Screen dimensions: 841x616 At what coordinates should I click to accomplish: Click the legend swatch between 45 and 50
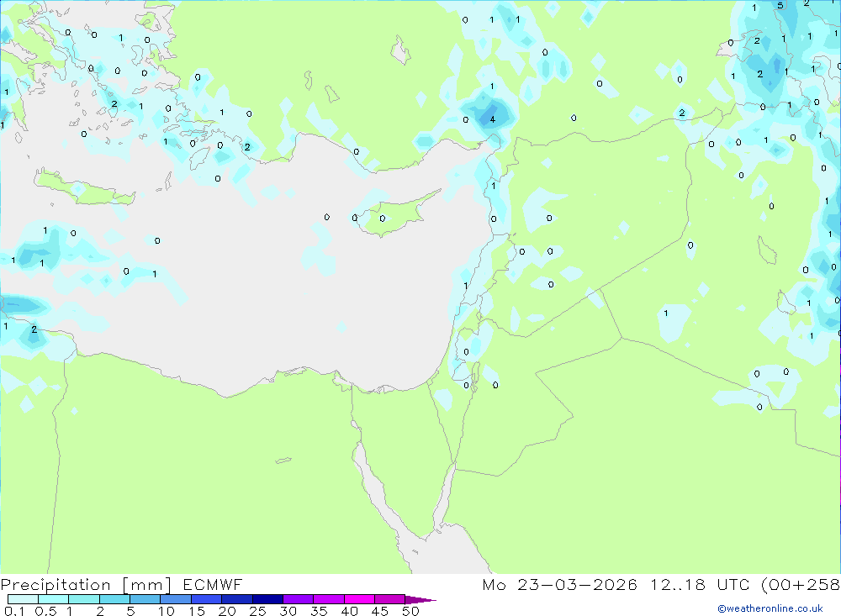click(390, 599)
